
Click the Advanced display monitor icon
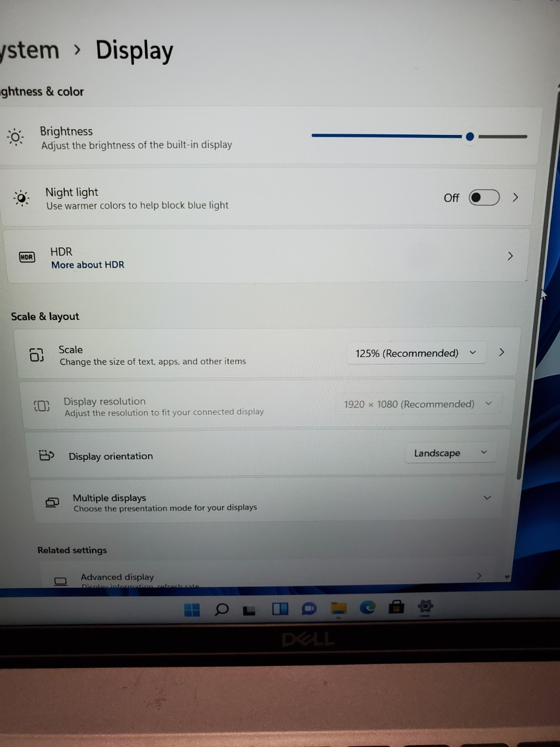pyautogui.click(x=61, y=581)
